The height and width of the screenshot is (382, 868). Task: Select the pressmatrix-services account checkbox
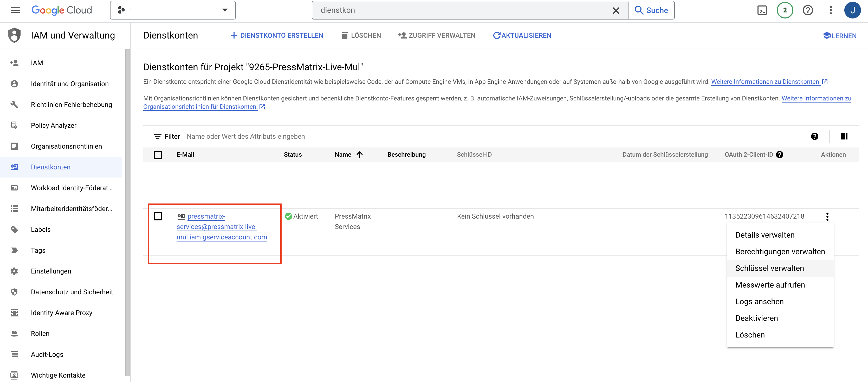tap(158, 217)
